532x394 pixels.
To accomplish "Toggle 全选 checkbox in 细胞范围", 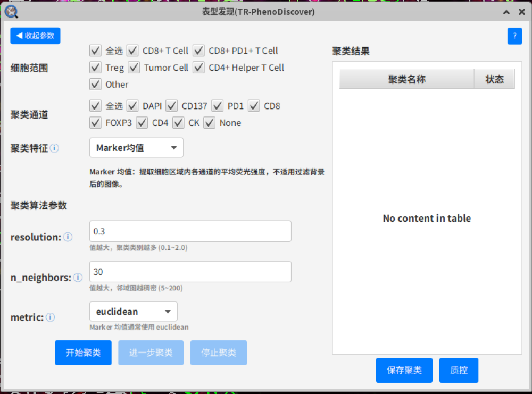I will pos(95,51).
